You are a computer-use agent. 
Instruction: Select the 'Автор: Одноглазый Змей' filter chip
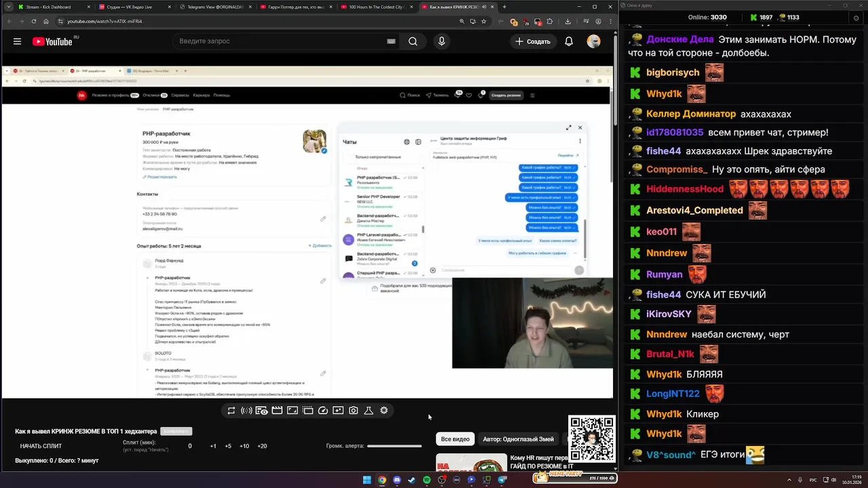518,439
